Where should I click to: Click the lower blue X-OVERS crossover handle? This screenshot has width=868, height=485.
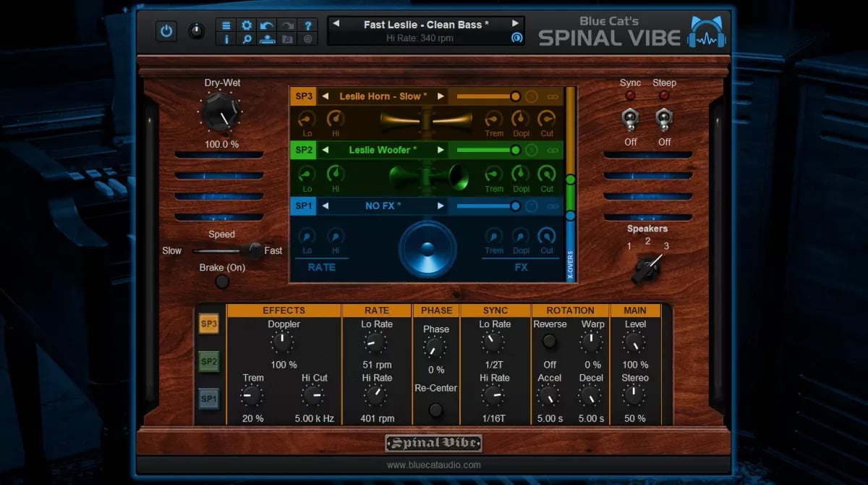coord(571,216)
